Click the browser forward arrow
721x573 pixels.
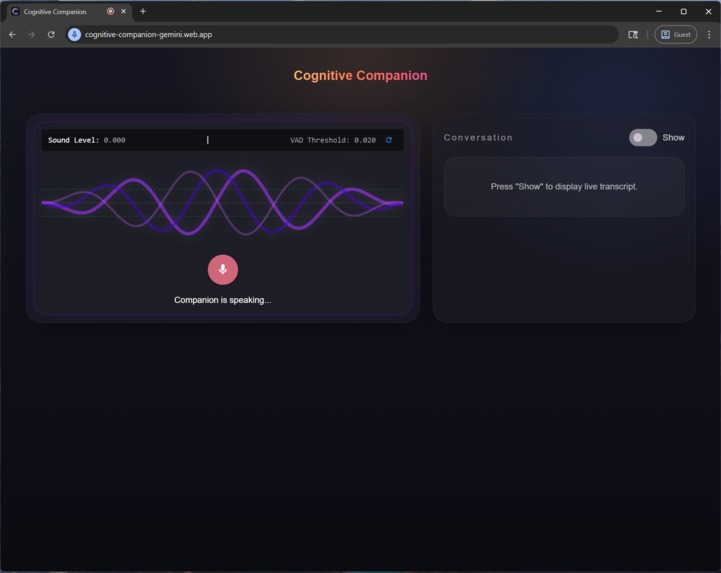tap(31, 34)
